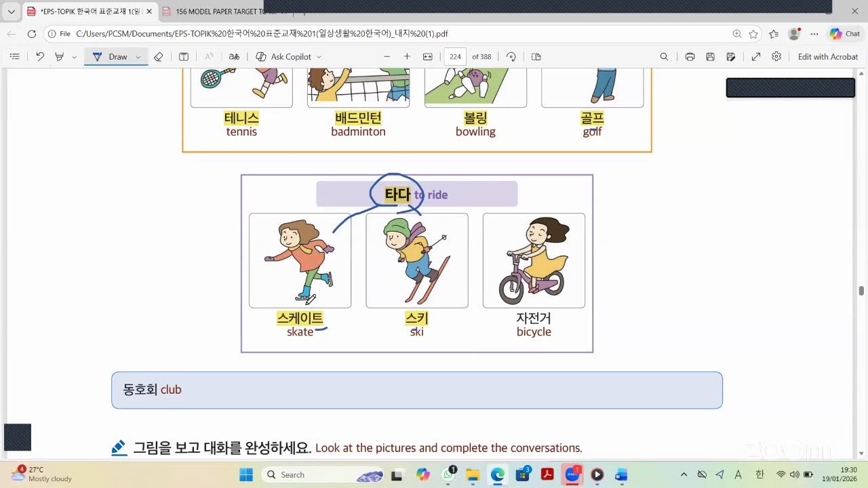Click the vertical scrollbar thumb

coord(861,291)
